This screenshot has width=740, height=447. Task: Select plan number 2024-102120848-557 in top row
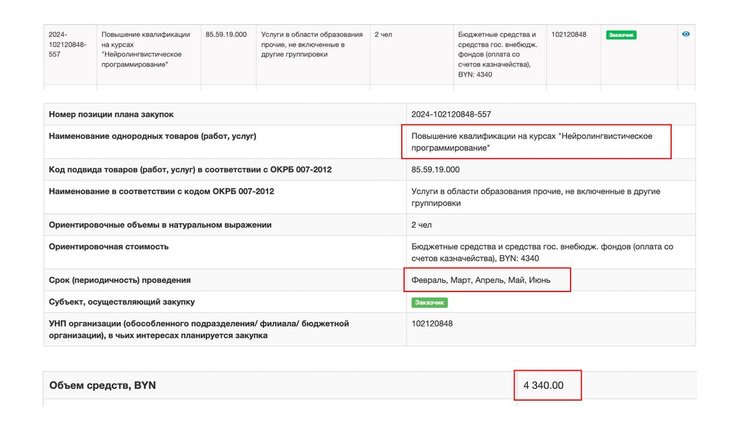68,45
